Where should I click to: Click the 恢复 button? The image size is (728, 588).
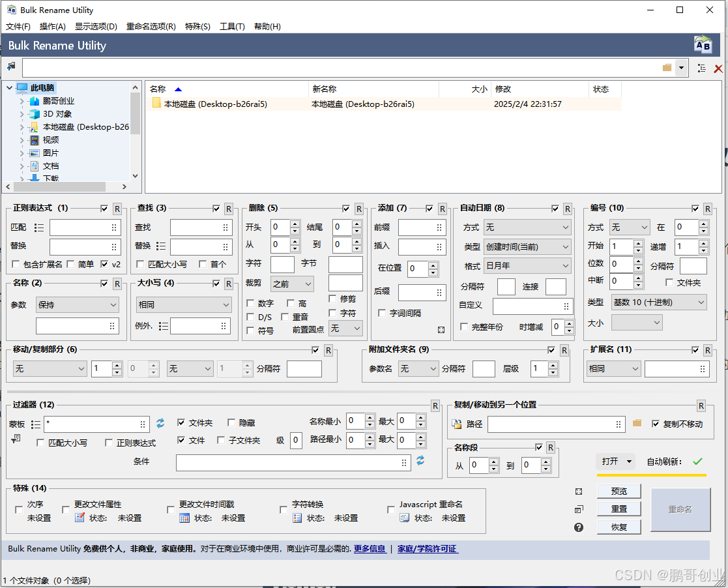click(619, 527)
